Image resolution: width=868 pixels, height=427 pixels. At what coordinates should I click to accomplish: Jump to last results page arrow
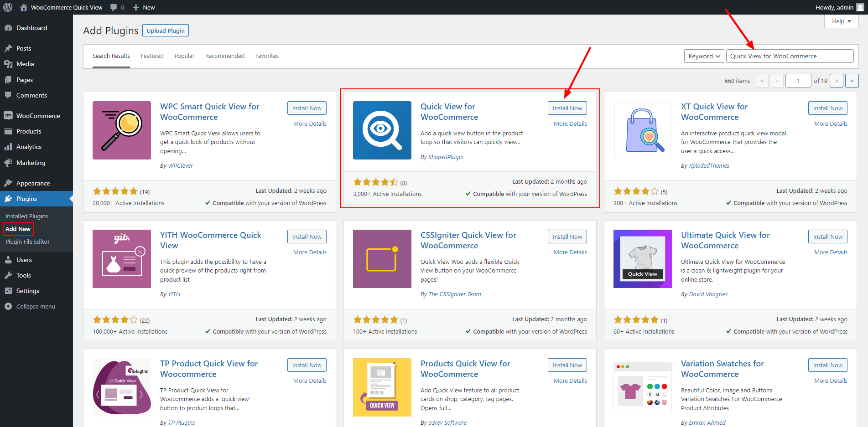[852, 81]
